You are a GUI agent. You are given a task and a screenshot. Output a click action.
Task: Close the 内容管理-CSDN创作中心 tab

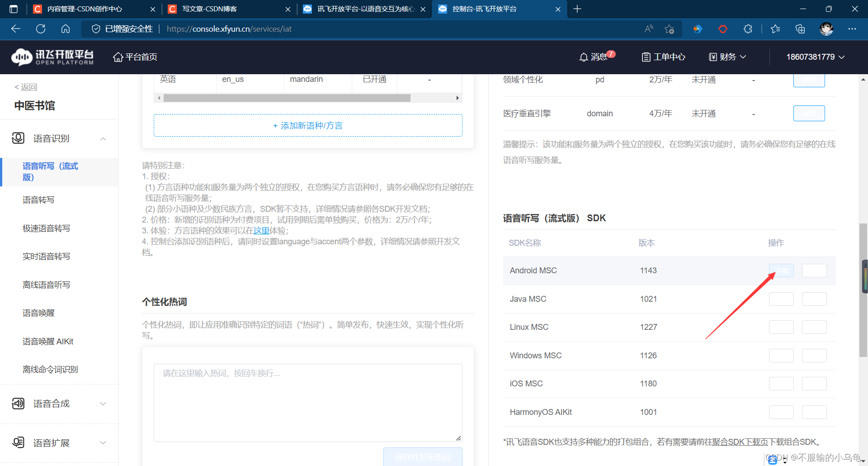pyautogui.click(x=153, y=9)
